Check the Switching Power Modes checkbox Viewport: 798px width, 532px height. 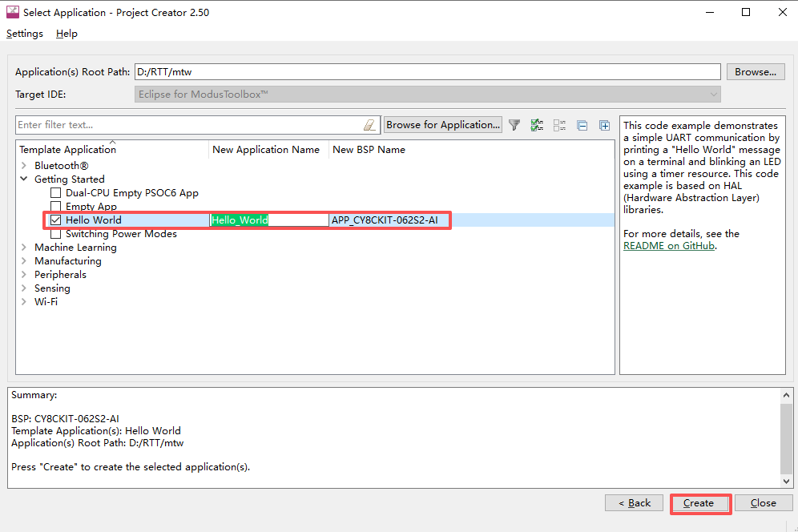(55, 234)
